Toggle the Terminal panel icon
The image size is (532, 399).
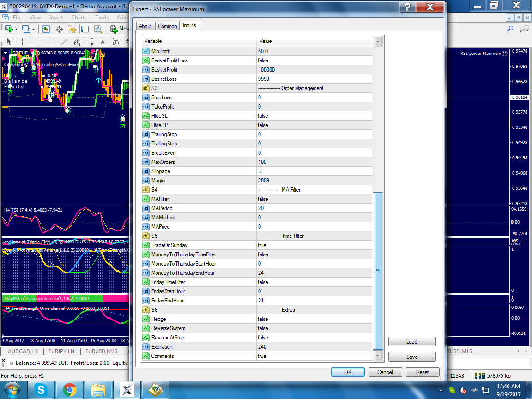click(x=85, y=29)
